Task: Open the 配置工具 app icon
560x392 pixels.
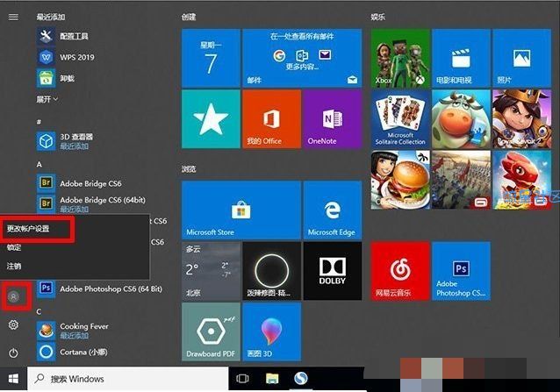Action: pos(46,36)
